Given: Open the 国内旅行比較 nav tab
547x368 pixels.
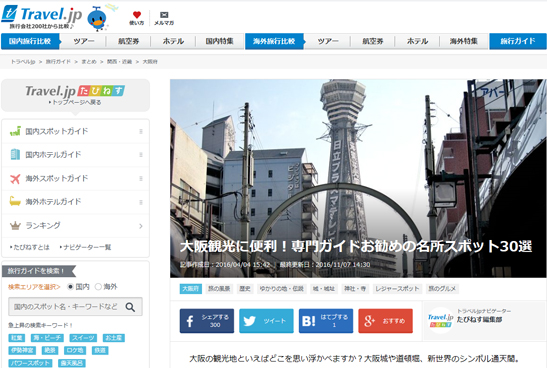Looking at the screenshot, I should (x=30, y=41).
